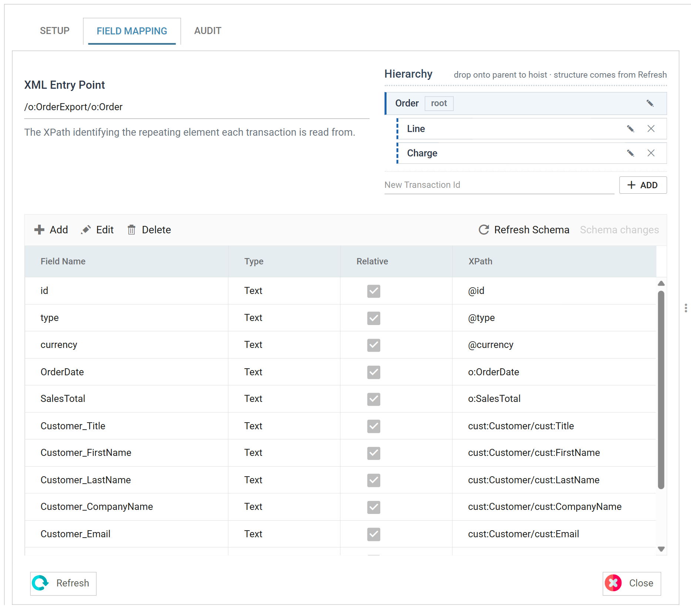The height and width of the screenshot is (616, 691).
Task: Click the pencil icon on Line row
Action: coord(631,129)
